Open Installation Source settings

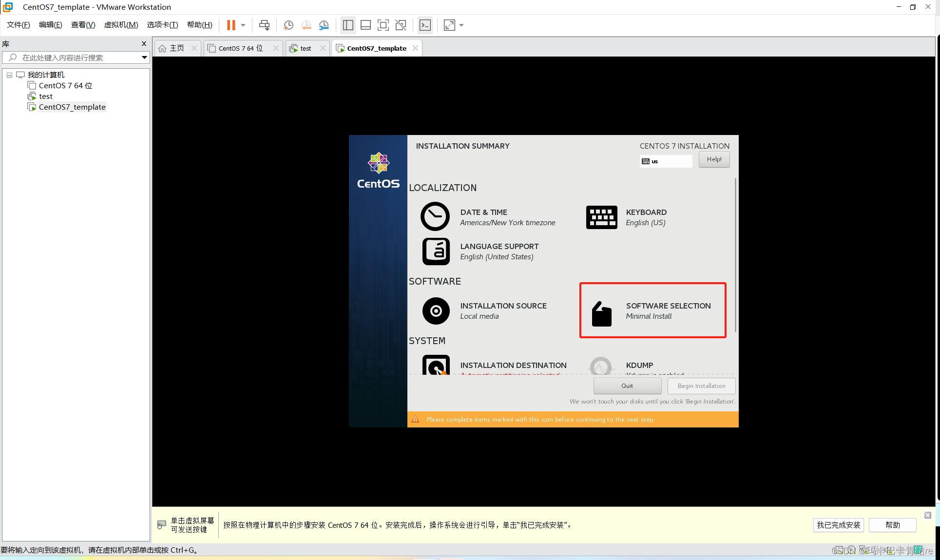click(x=436, y=310)
